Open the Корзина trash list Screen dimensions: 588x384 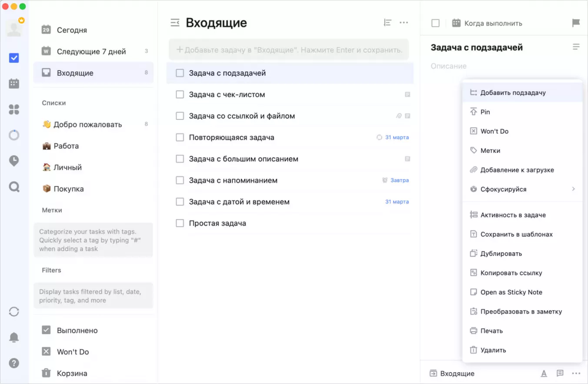tap(94, 373)
